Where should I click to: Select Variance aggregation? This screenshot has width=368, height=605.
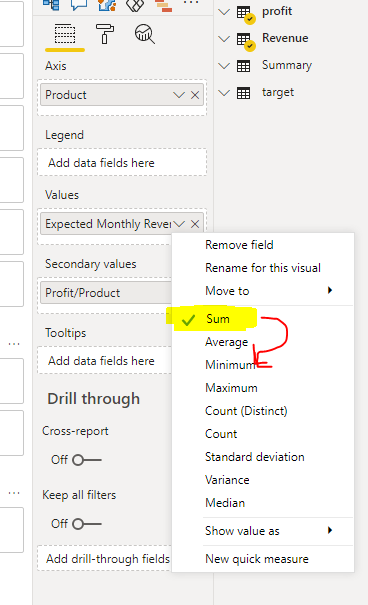point(227,480)
